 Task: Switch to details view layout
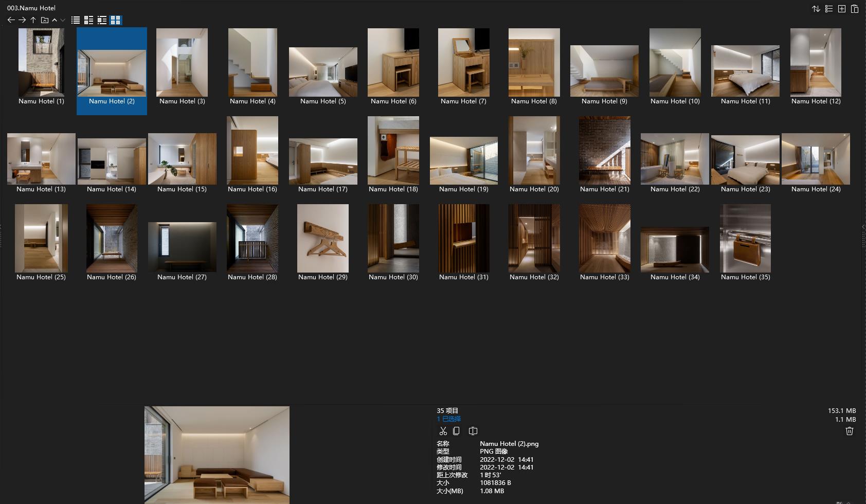tap(88, 20)
